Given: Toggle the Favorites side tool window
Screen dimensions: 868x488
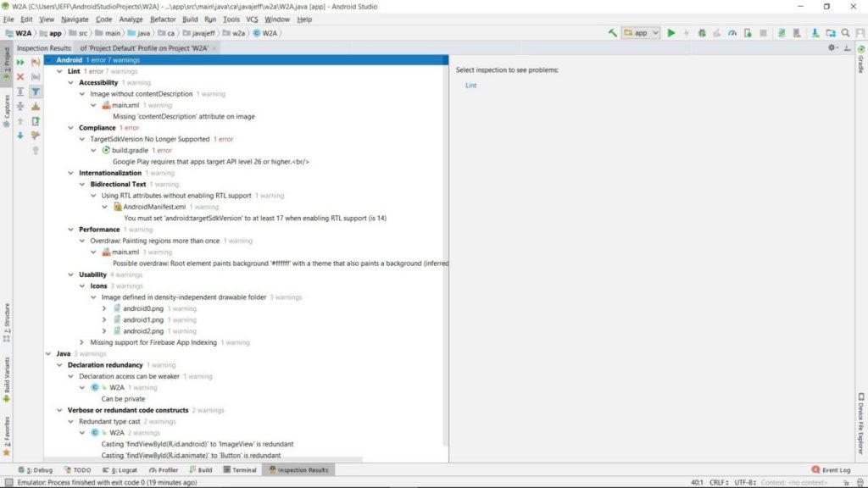Looking at the screenshot, I should pos(7,436).
